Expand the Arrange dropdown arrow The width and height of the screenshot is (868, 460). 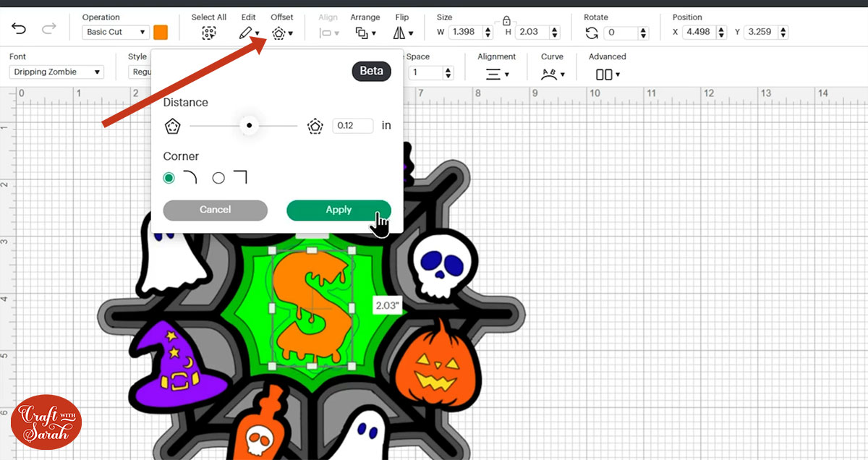pos(373,34)
